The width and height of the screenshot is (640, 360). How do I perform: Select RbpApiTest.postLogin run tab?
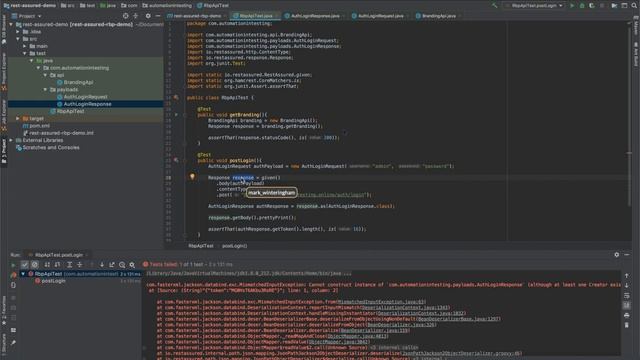pos(58,255)
